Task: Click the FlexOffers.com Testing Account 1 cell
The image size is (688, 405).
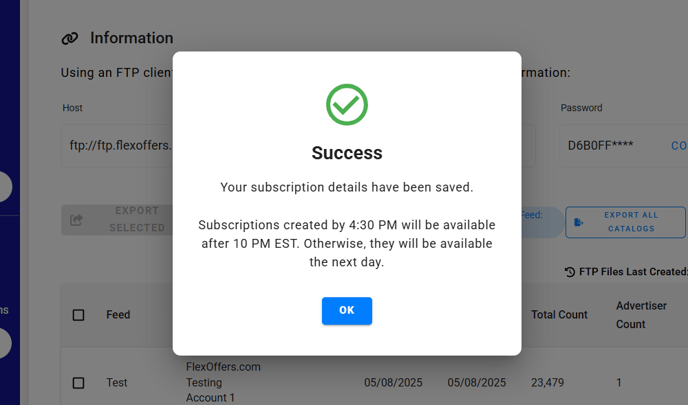Action: [223, 382]
